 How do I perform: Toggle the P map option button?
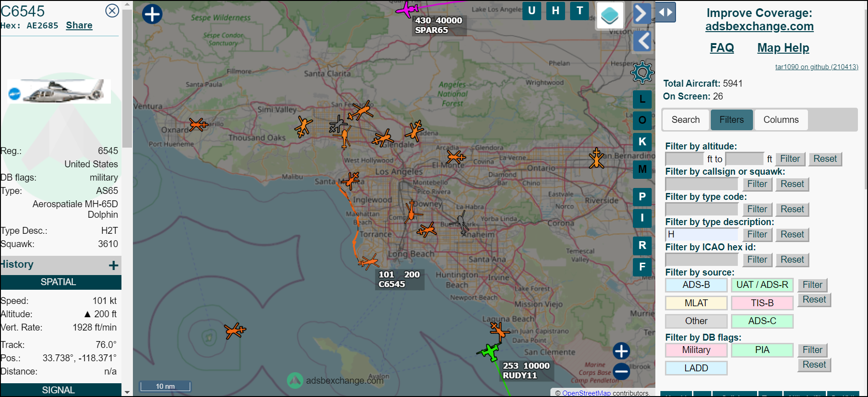click(x=643, y=197)
